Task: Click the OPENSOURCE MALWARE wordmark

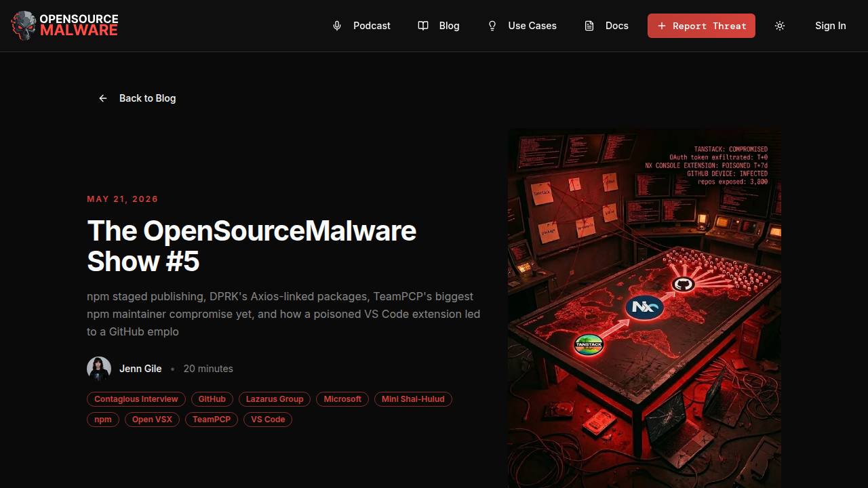Action: tap(79, 25)
